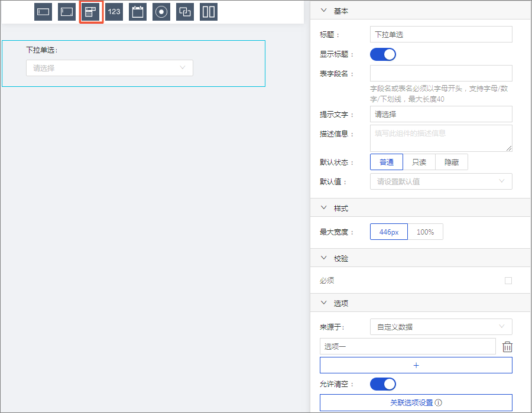The height and width of the screenshot is (413, 532).
Task: Focus the 表字段名 input field
Action: pyautogui.click(x=441, y=73)
